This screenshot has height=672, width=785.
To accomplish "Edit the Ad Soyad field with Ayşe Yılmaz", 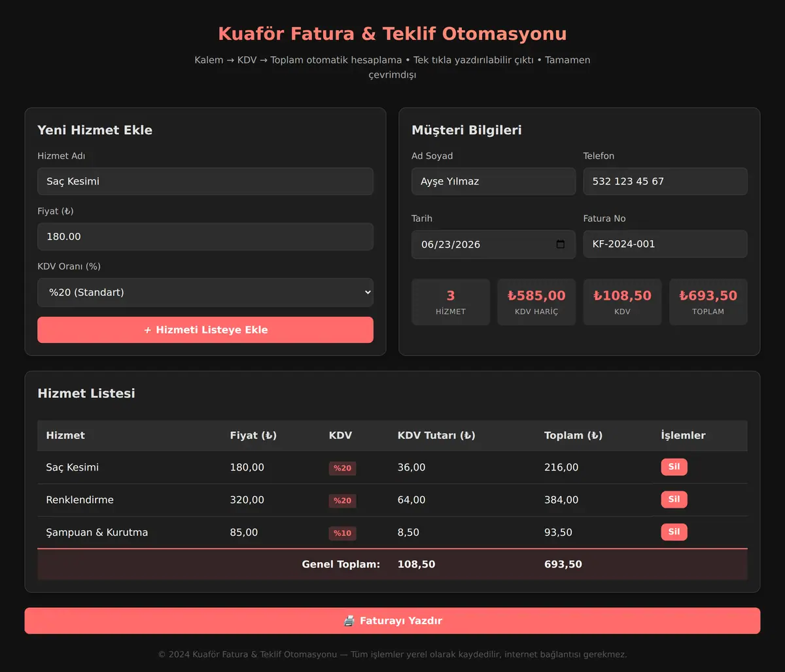I will point(493,181).
